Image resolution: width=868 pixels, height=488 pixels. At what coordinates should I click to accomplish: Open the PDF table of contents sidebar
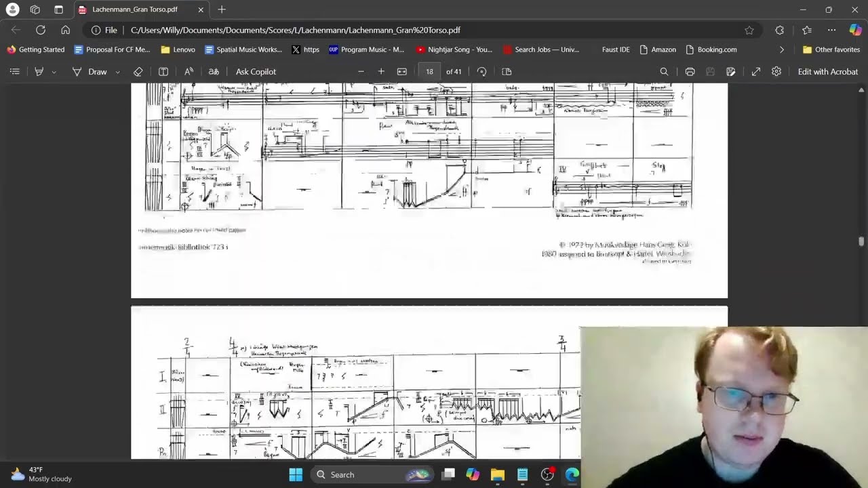click(15, 71)
